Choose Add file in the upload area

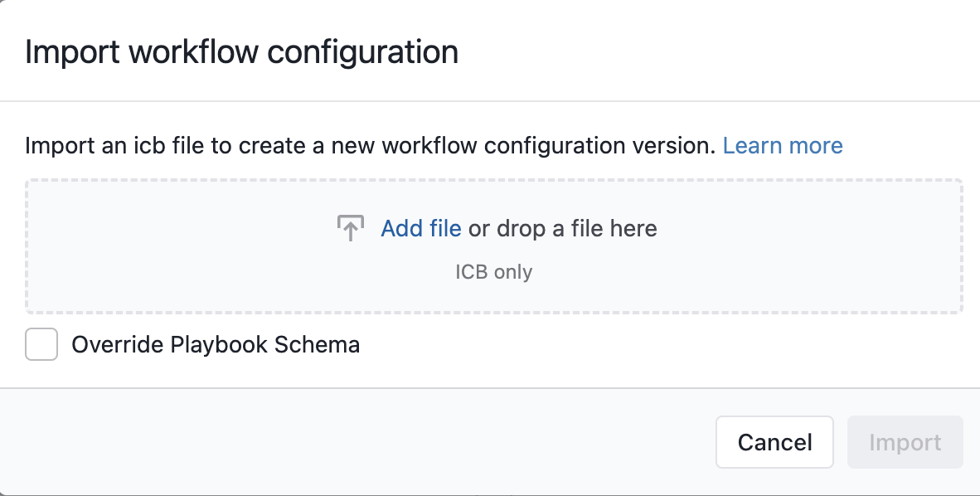(421, 229)
